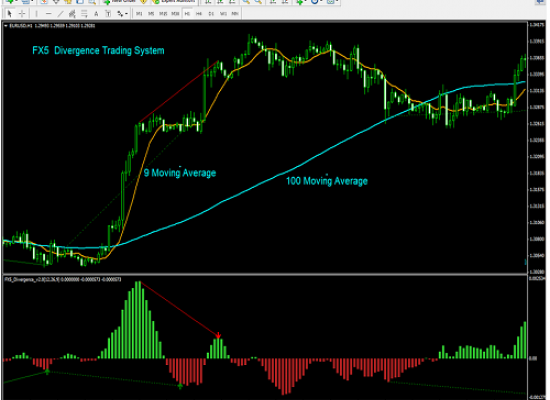This screenshot has height=400, width=550.
Task: Switch chart to MN monthly timeframe
Action: [235, 14]
